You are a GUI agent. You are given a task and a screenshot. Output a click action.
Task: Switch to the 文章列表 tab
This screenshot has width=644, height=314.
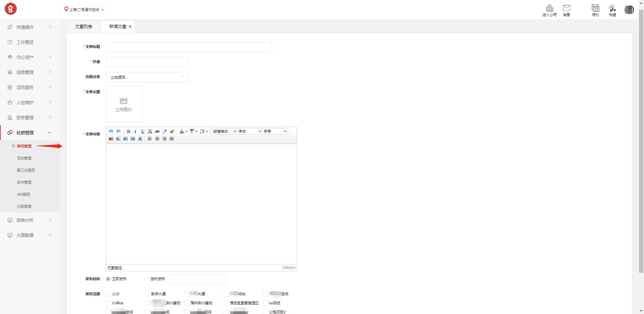pos(84,26)
